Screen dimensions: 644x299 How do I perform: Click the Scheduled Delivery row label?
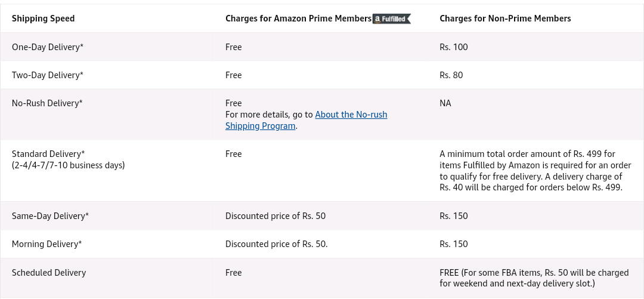coord(49,273)
